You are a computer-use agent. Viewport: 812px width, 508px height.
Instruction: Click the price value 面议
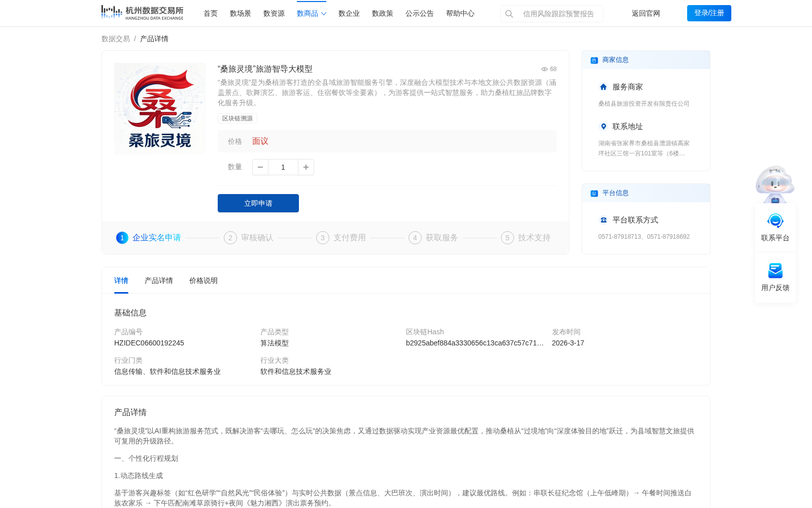(x=260, y=141)
